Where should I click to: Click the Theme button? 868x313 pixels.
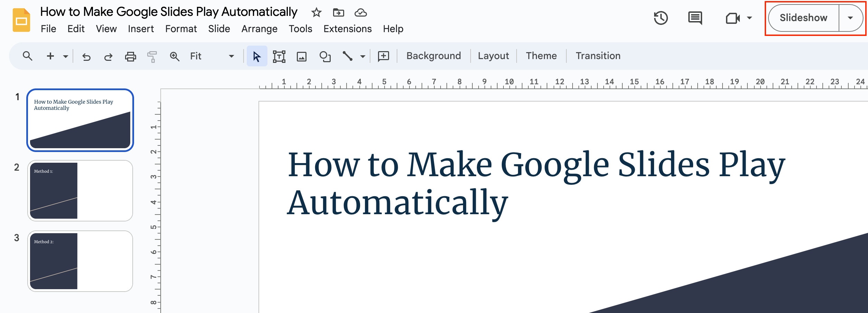pyautogui.click(x=541, y=56)
